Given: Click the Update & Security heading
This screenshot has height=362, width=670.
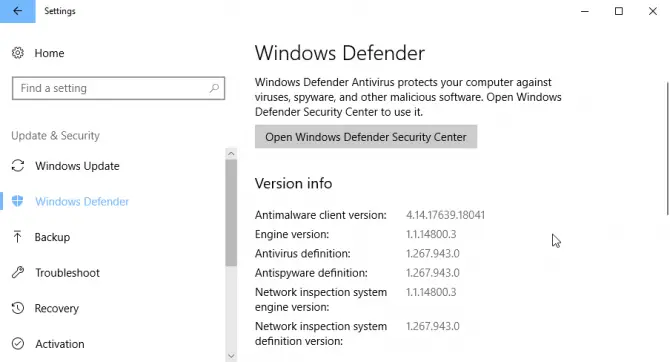Looking at the screenshot, I should [56, 135].
